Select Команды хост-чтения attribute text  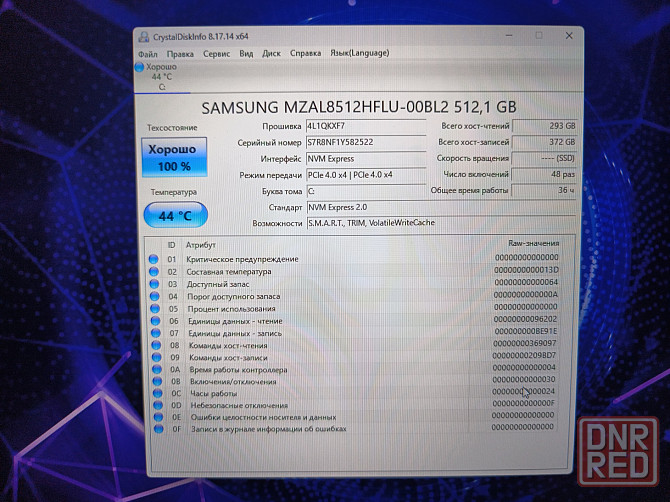(228, 345)
